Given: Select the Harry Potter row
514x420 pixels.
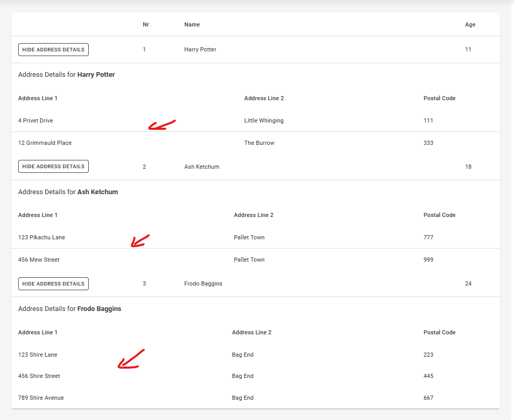Looking at the screenshot, I should point(200,49).
